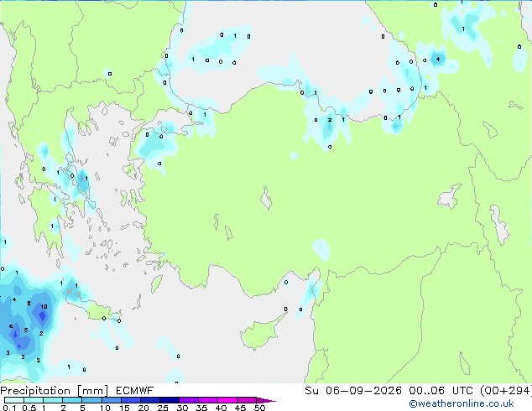This screenshot has width=532, height=411.
Task: Click the '15' legend scale label
Action: pos(124,408)
